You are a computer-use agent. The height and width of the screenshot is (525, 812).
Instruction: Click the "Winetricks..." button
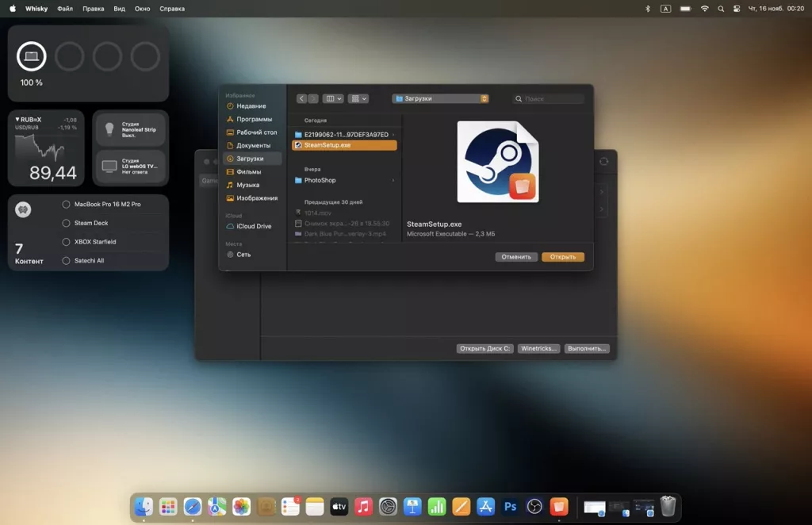click(x=538, y=347)
